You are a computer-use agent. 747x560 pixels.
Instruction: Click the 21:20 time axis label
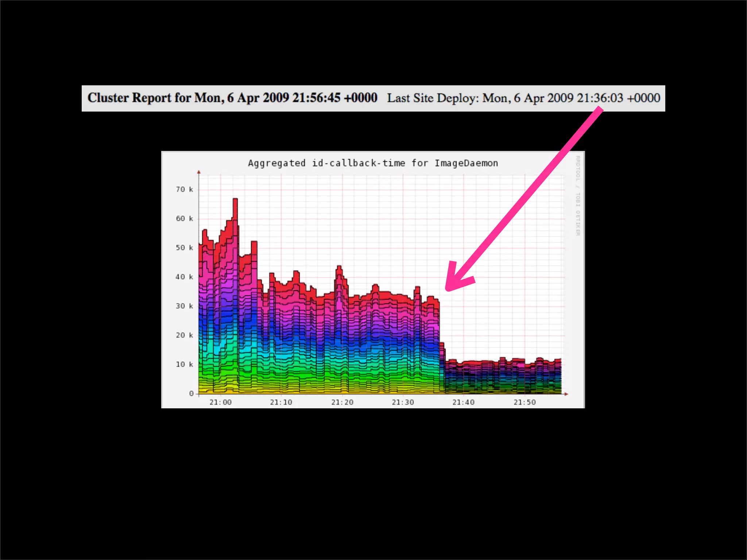click(x=342, y=402)
